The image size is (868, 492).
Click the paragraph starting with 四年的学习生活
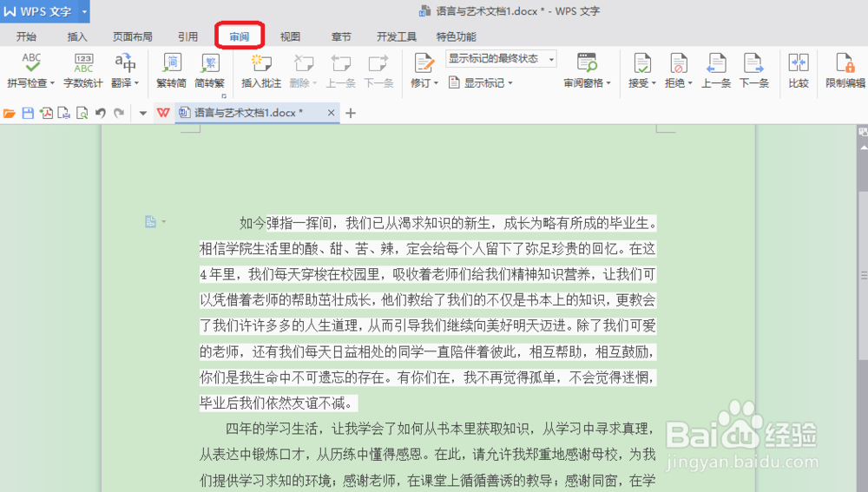click(x=427, y=455)
